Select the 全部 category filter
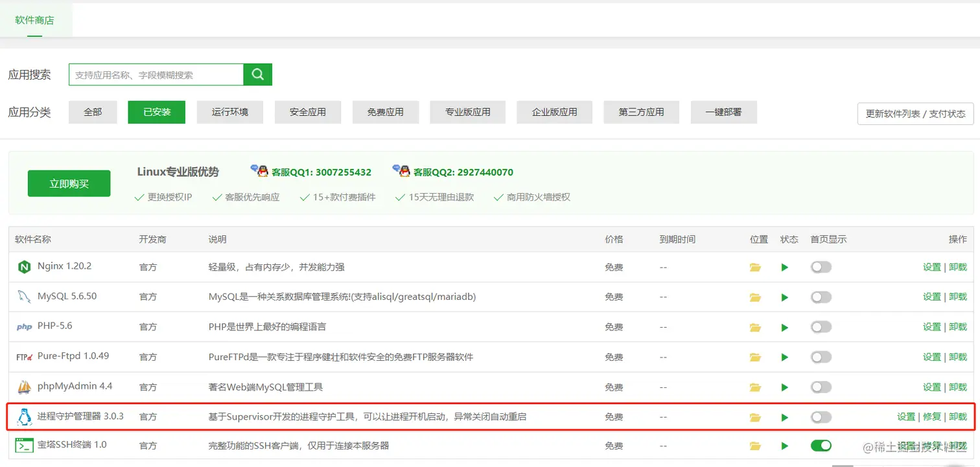 93,112
